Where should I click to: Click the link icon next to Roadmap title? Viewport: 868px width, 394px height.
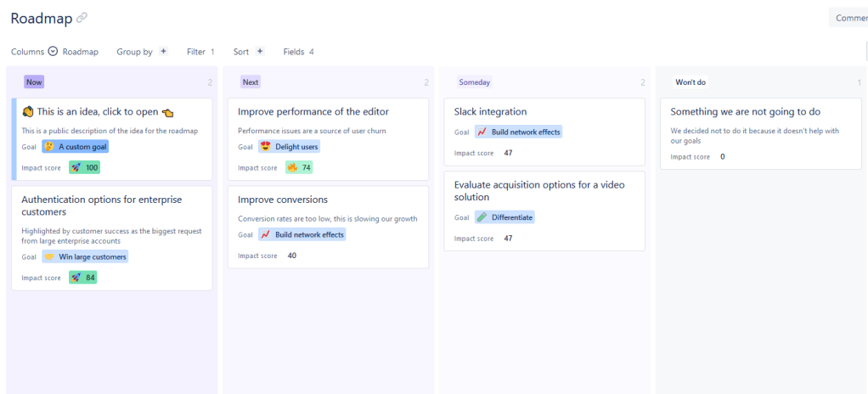[82, 18]
